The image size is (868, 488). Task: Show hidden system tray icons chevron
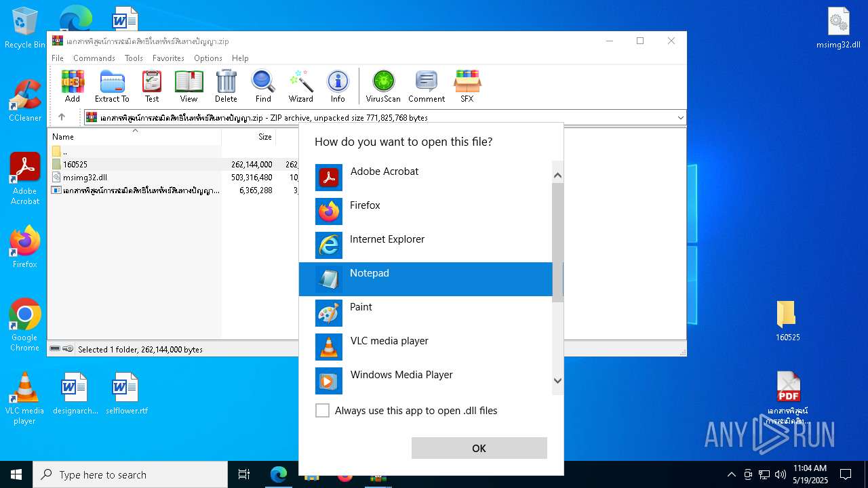tap(731, 474)
